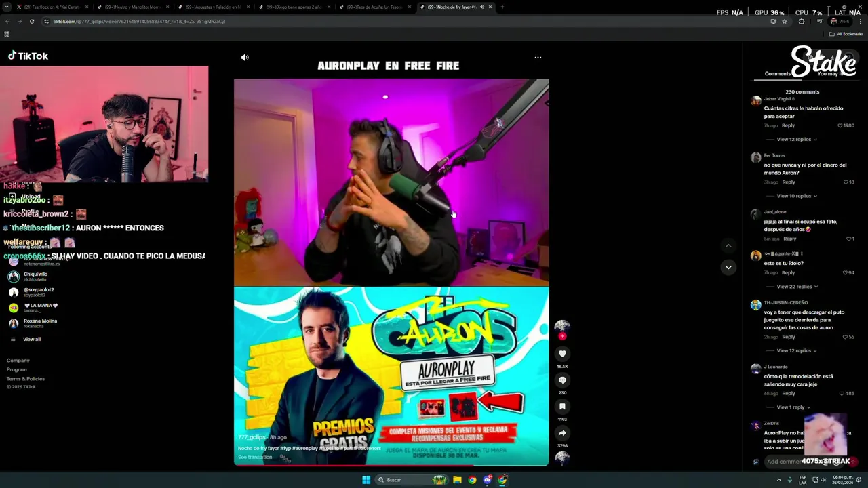Open browser extensions puzzle icon
Screen dimensions: 868x488
[x=802, y=21]
